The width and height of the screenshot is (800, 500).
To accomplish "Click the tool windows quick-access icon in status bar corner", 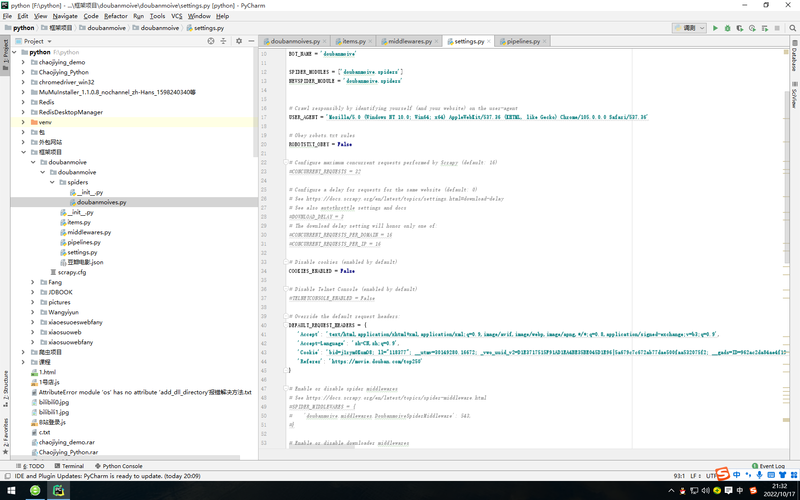I will point(7,476).
